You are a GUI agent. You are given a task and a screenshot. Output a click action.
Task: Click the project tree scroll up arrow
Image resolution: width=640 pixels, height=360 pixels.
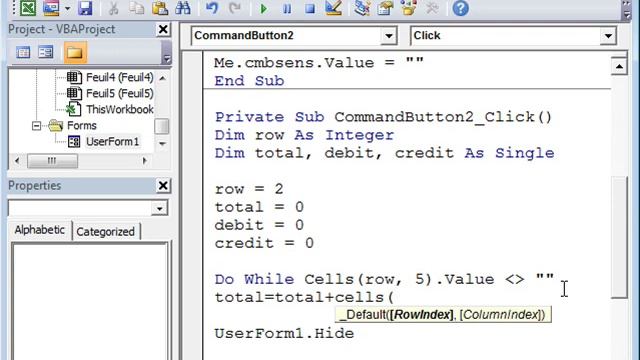(x=162, y=78)
